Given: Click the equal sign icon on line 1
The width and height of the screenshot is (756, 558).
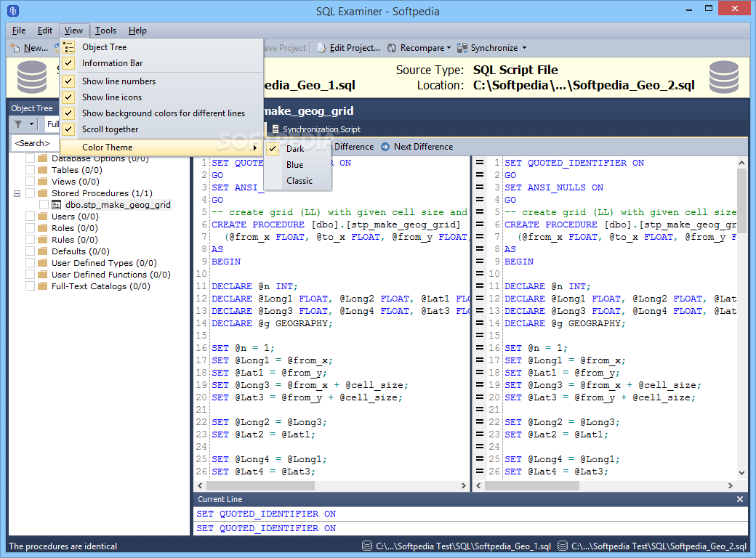Looking at the screenshot, I should (480, 163).
